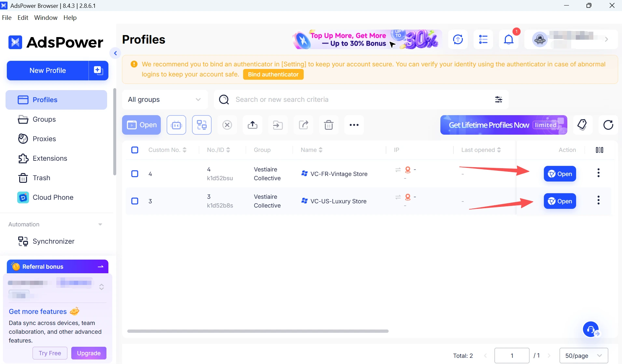Click the horizontal table scrollbar
Image resolution: width=622 pixels, height=364 pixels.
tap(258, 331)
